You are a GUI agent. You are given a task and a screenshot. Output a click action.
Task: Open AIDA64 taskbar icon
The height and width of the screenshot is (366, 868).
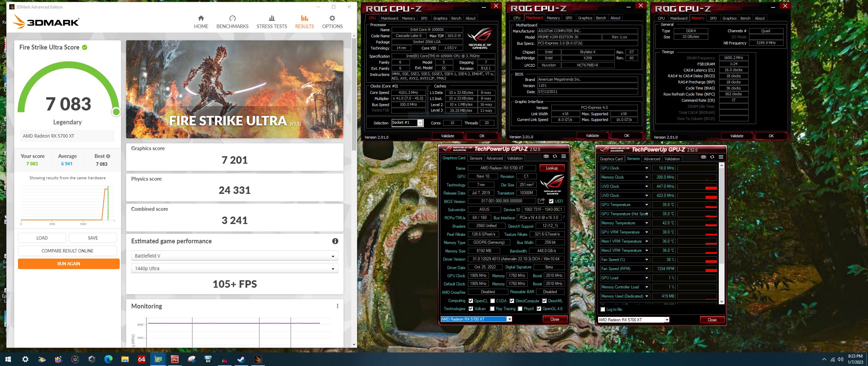142,359
